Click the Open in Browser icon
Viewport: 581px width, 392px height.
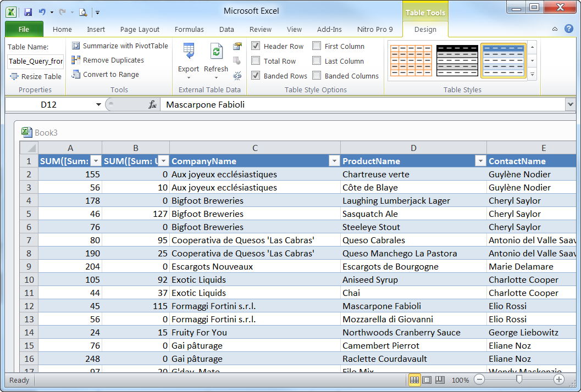(x=237, y=61)
